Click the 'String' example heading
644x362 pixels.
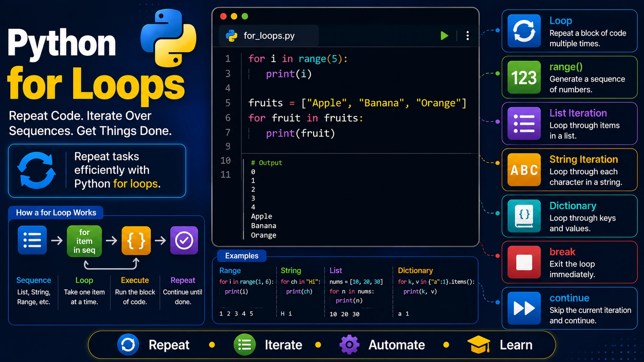tap(291, 270)
